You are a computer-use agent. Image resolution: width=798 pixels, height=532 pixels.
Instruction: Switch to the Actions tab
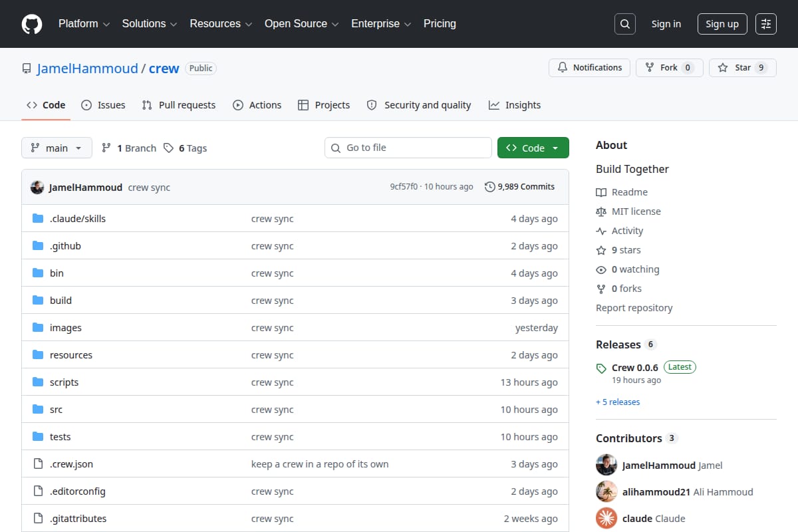[x=257, y=105]
